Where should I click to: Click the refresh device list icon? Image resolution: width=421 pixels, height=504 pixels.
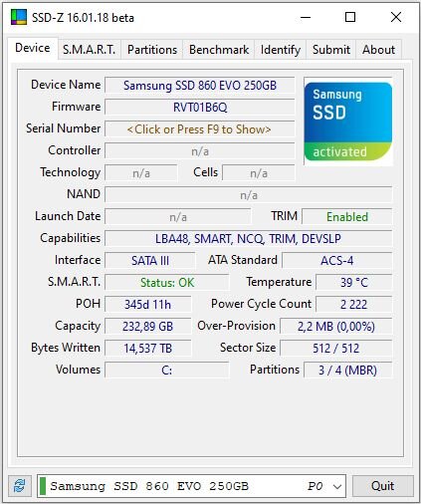pyautogui.click(x=20, y=486)
